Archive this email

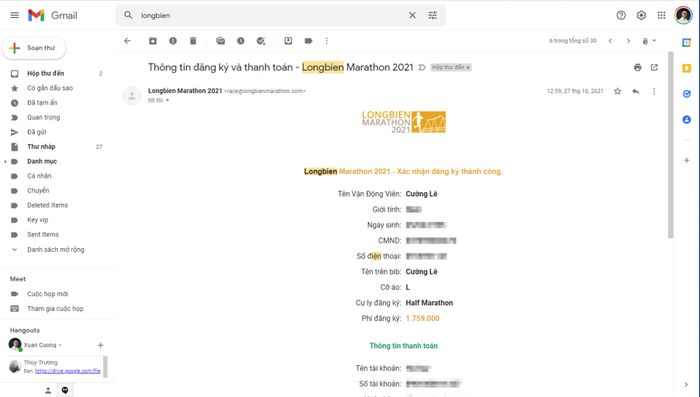pyautogui.click(x=153, y=41)
